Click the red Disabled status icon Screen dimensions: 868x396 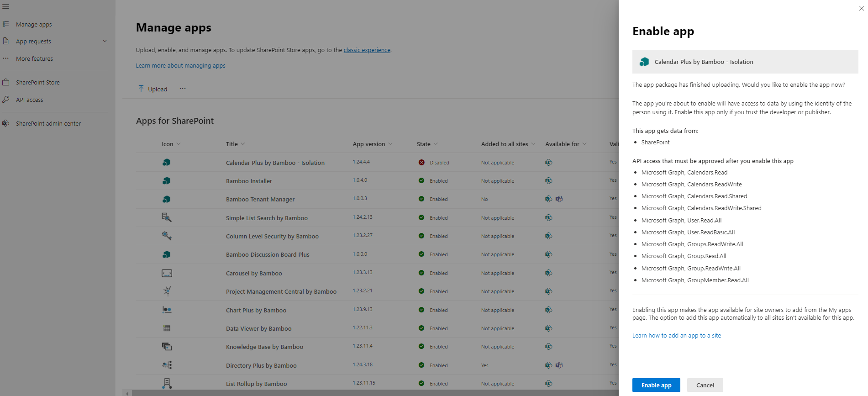(421, 162)
